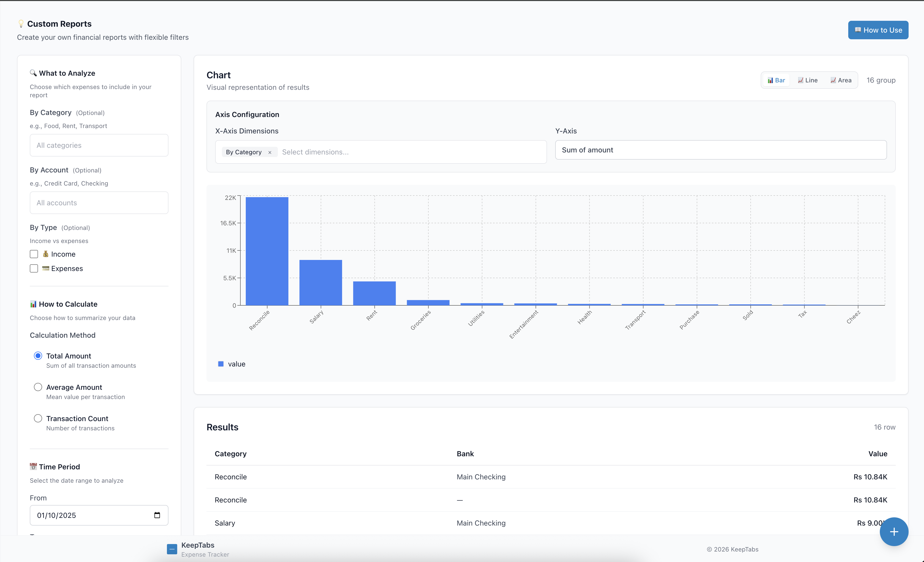Remove the By Category dimension chip
924x562 pixels.
tap(270, 152)
